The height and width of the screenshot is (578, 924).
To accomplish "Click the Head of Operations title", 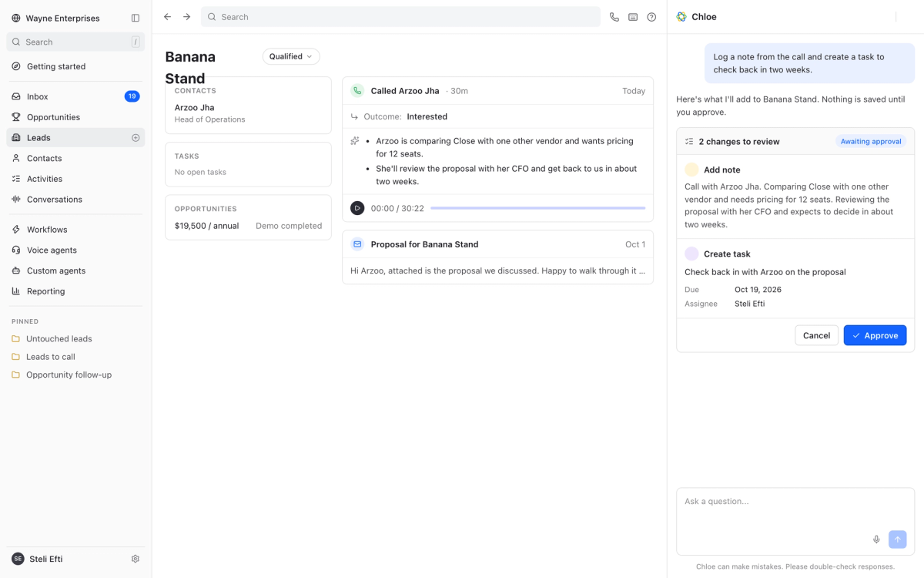I will tap(209, 119).
